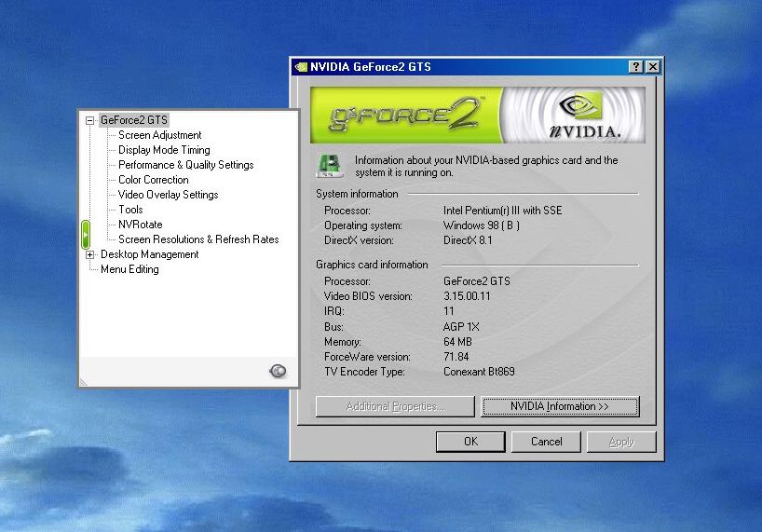Screen dimensions: 762x532
Task: Click the NVIDIA eye logo
Action: (x=580, y=105)
